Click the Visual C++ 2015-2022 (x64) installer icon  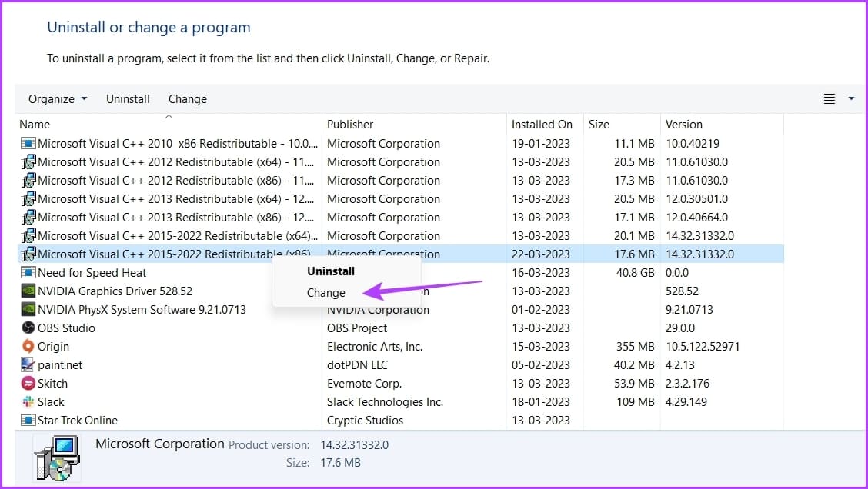coord(28,235)
